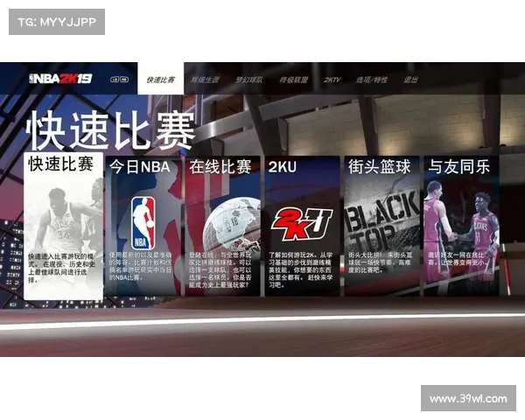Click 在线比赛 description starting 登陆在线

pyautogui.click(x=220, y=270)
